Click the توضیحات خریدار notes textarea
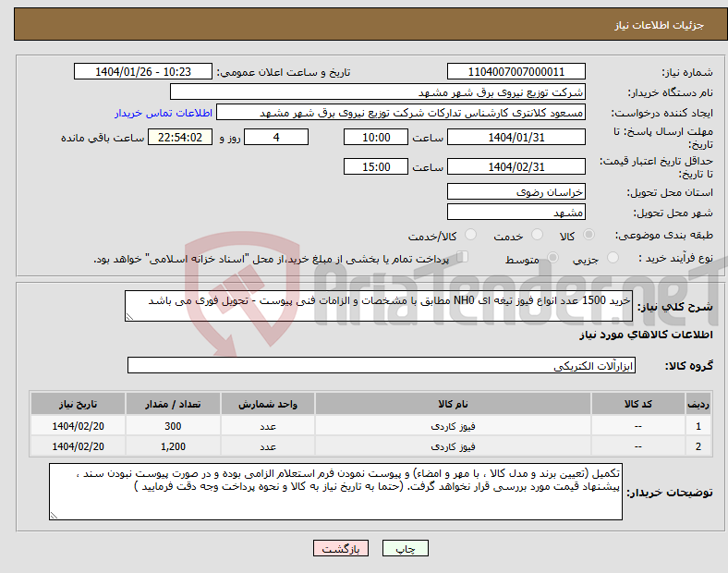 tap(335, 492)
